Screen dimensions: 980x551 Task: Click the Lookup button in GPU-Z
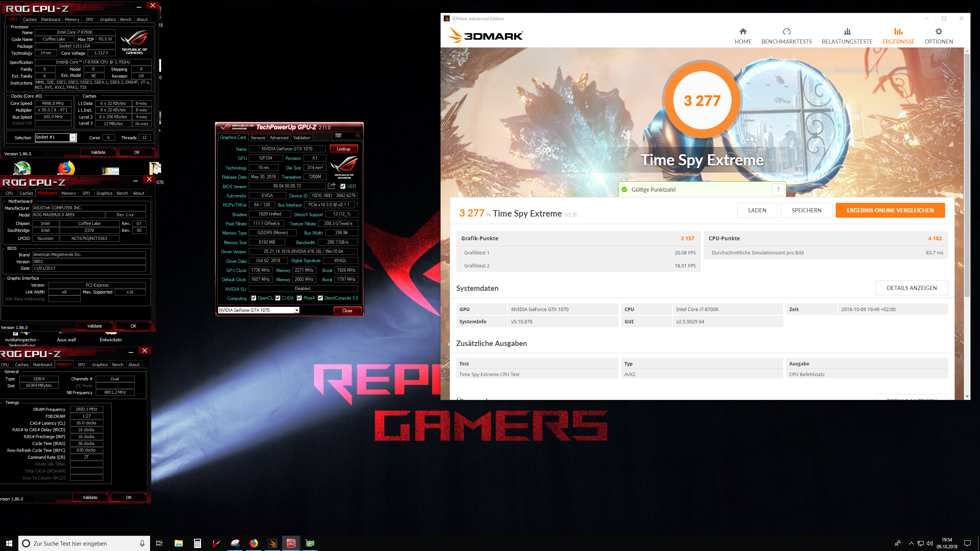pyautogui.click(x=343, y=149)
